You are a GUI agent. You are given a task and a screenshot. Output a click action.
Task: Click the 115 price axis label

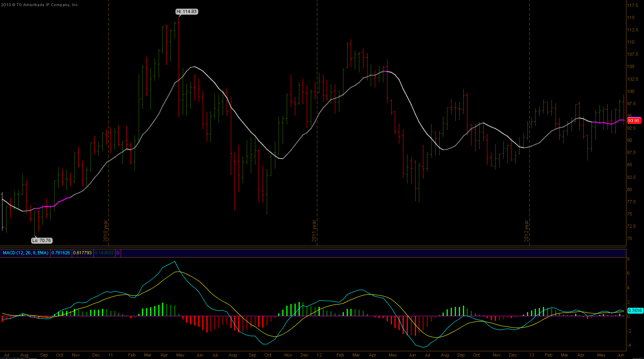[631, 18]
